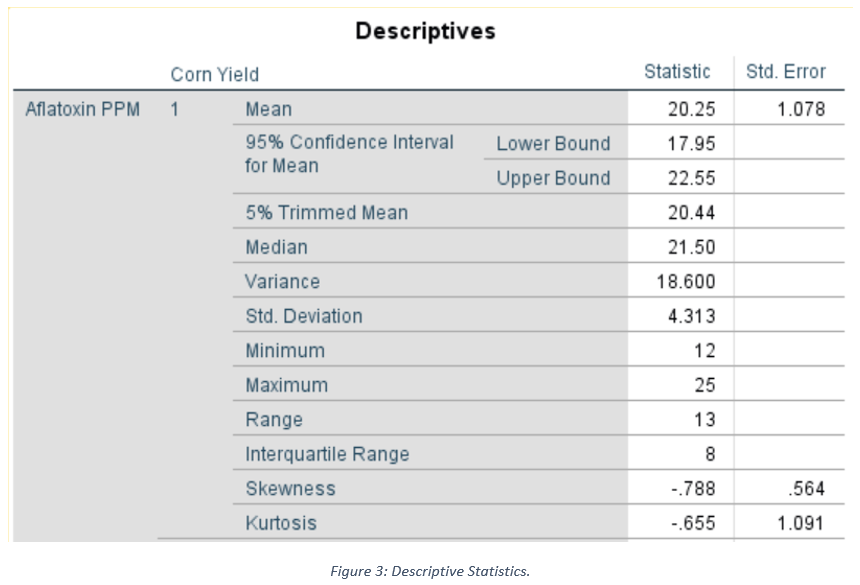The width and height of the screenshot is (860, 585).
Task: Click the Mean row label
Action: 269,109
